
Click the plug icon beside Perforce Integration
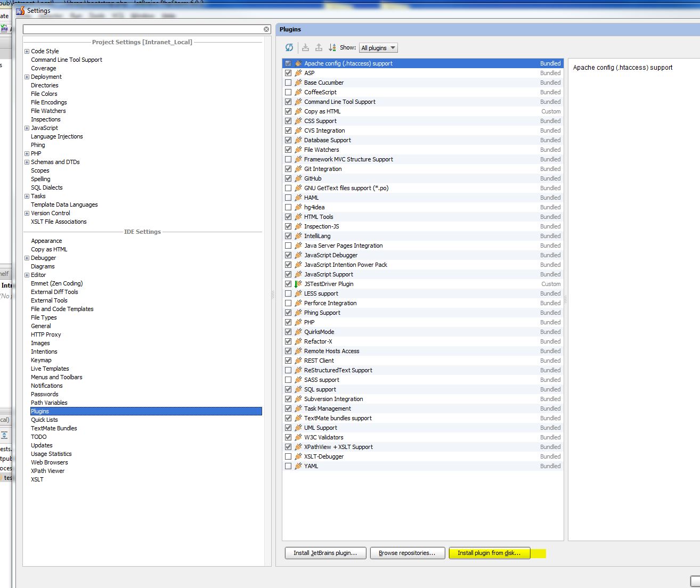[298, 303]
